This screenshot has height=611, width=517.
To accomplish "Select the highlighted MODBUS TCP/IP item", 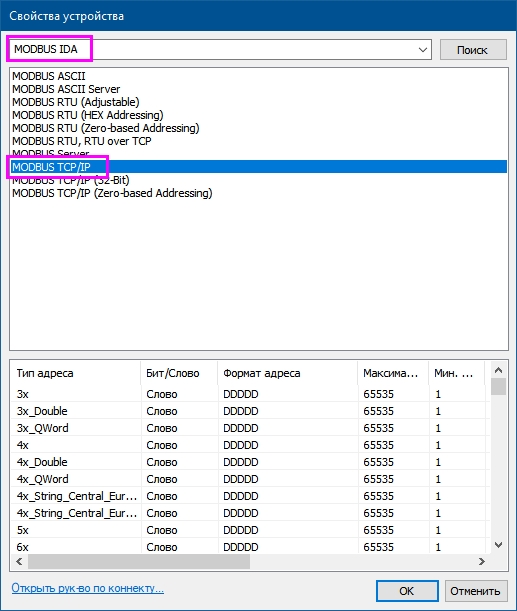I will 259,167.
